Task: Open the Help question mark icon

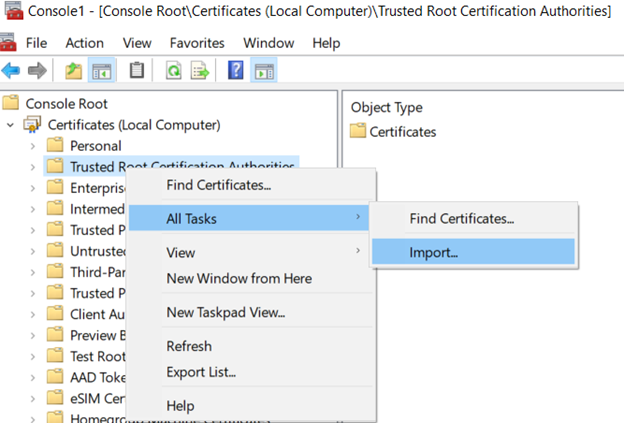Action: click(236, 71)
